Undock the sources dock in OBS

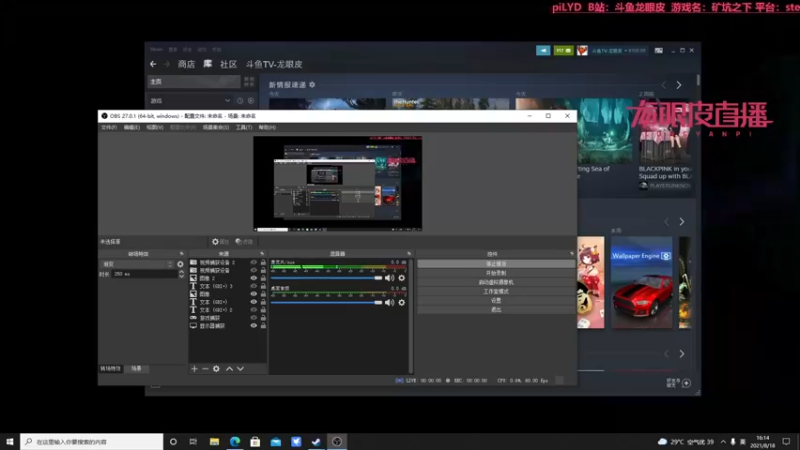(262, 254)
